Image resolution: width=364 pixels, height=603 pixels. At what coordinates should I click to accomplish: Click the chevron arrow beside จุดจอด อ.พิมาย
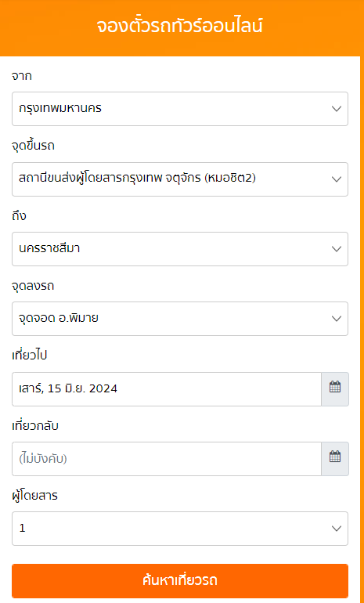[x=337, y=319]
